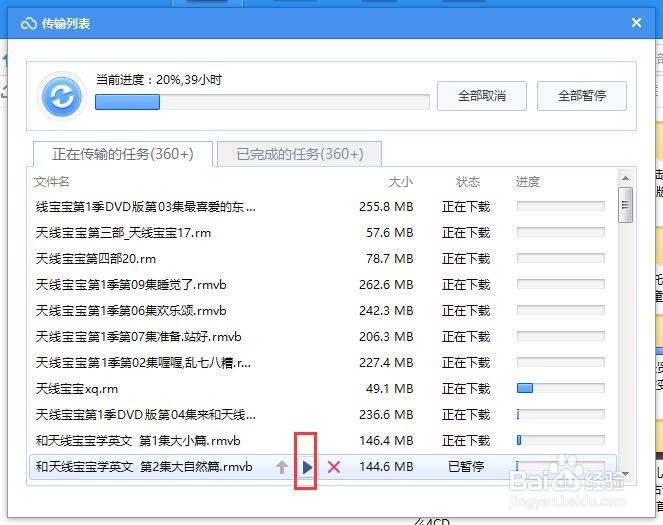Move 第2集大自然篇 task up with arrow icon
Image resolution: width=663 pixels, height=525 pixels.
point(282,467)
